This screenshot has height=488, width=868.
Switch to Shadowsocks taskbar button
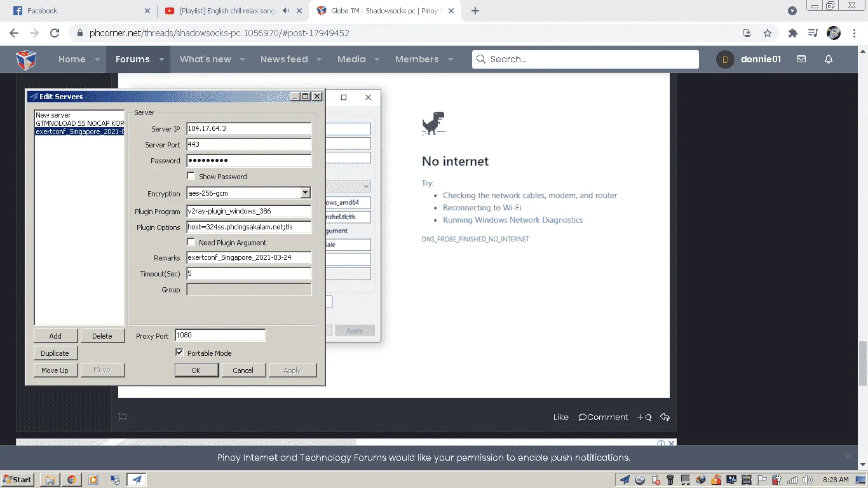coord(137,480)
